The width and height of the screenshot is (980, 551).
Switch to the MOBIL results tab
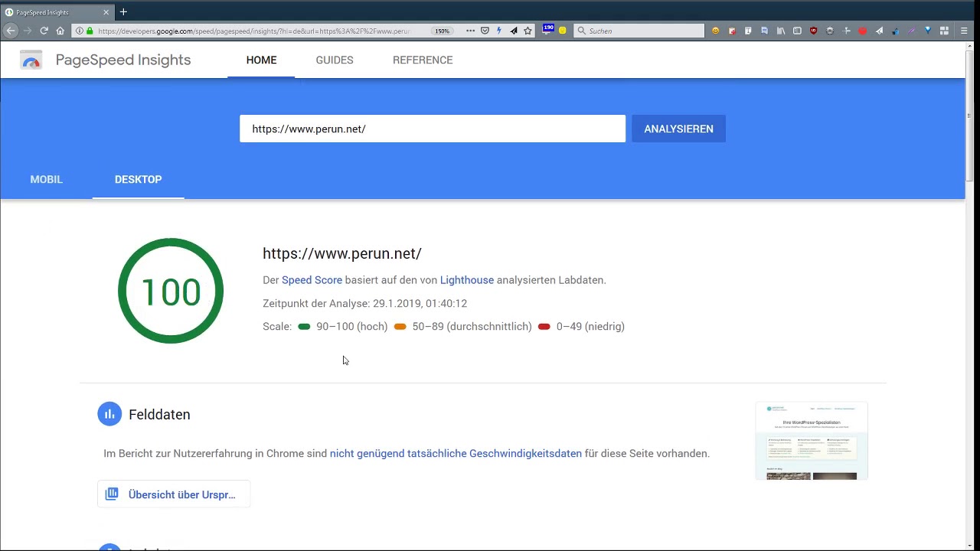[46, 179]
